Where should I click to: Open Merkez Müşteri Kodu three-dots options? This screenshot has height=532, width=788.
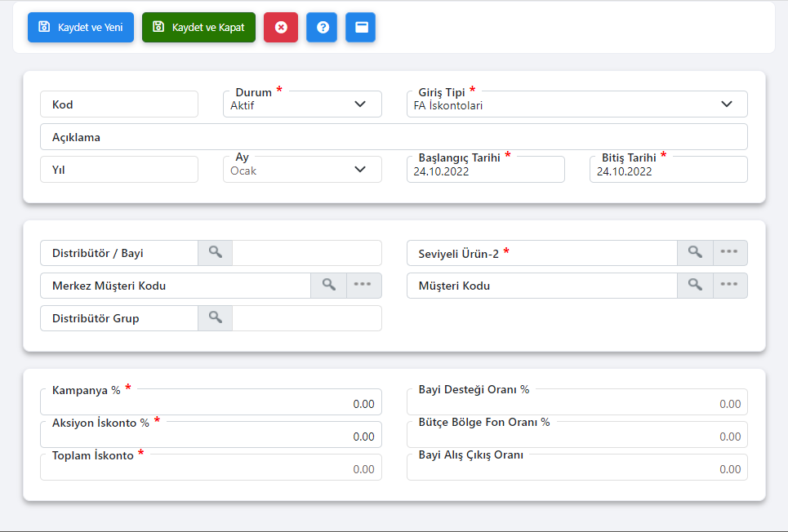[x=363, y=286]
